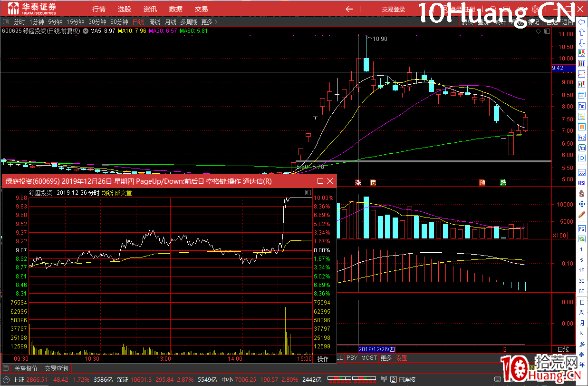Screen dimensions: 588x386
Task: Switch to 分时 period tab
Action: (x=19, y=22)
